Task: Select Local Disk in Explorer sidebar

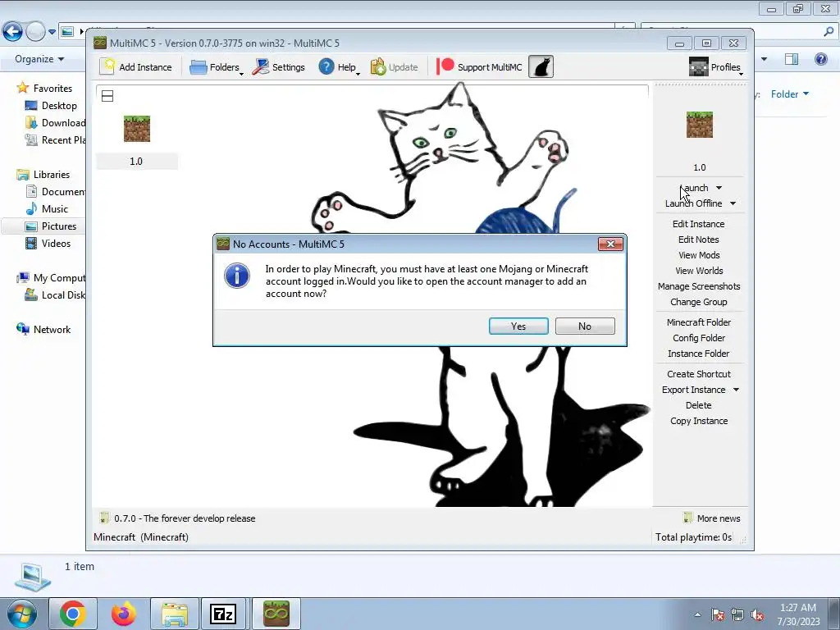Action: click(55, 295)
